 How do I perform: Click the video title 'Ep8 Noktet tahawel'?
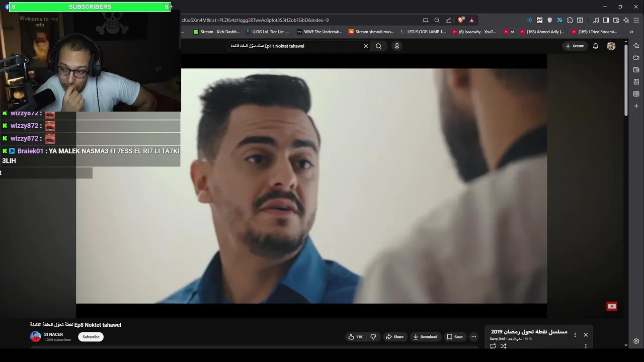click(75, 325)
